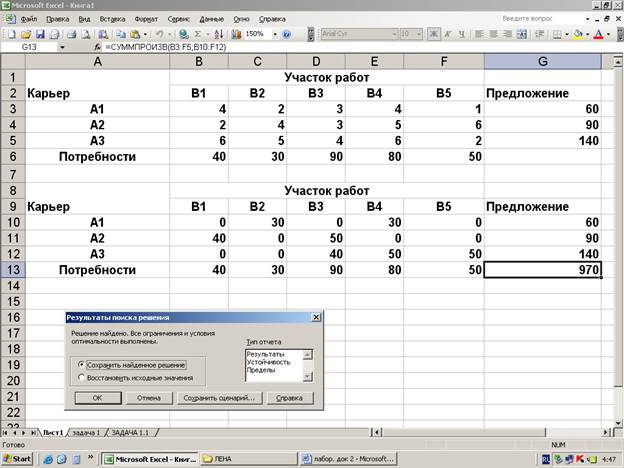Image resolution: width=624 pixels, height=468 pixels.
Task: Open Print Preview from the toolbar
Action: coord(86,35)
